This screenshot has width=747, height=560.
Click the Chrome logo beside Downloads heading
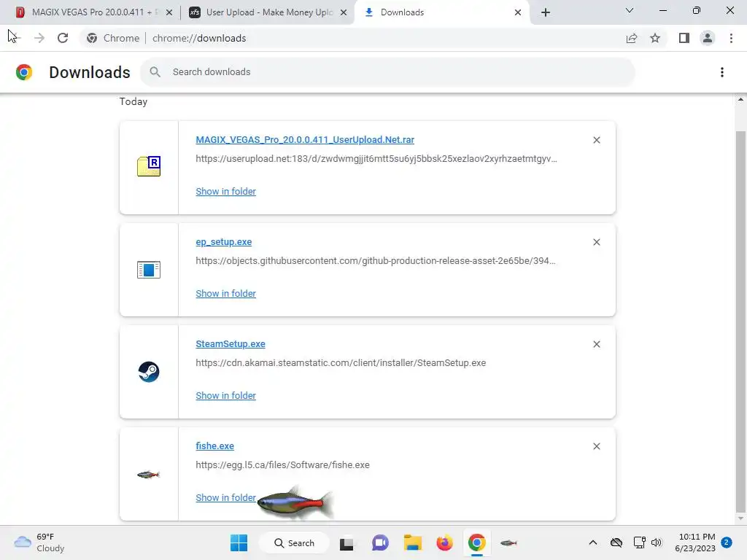click(24, 72)
